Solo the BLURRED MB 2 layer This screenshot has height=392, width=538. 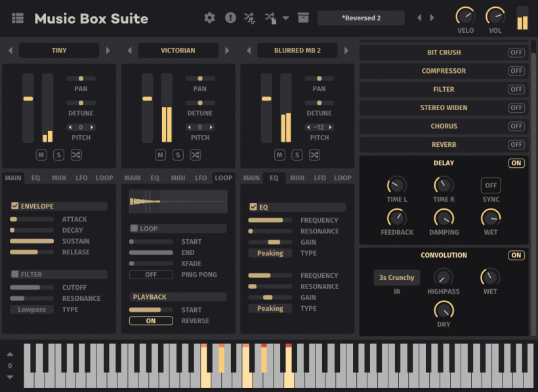pos(297,155)
